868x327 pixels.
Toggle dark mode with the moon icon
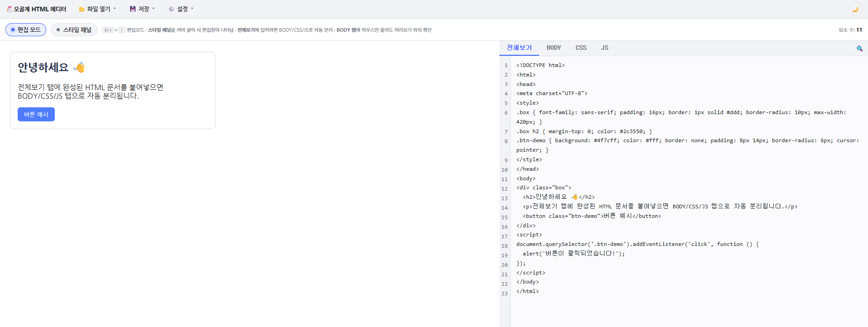855,9
